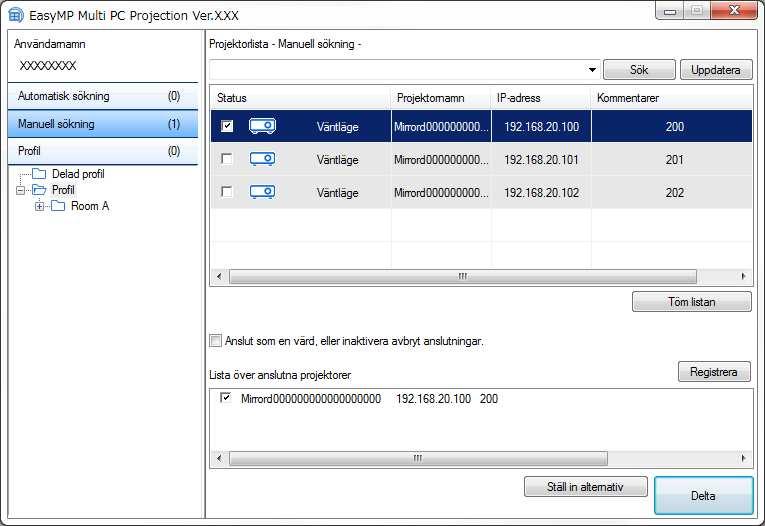Image resolution: width=765 pixels, height=526 pixels.
Task: Close the EasyMP window
Action: coord(734,10)
